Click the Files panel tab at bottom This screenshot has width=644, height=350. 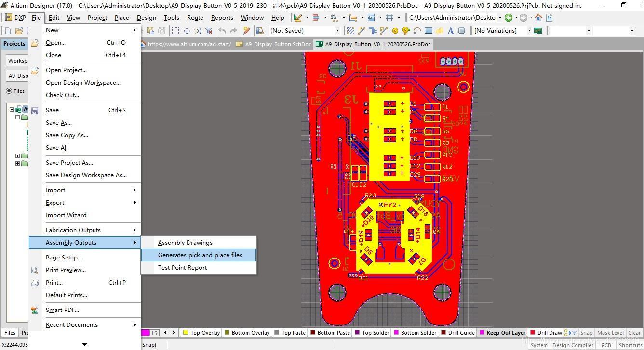pos(10,333)
